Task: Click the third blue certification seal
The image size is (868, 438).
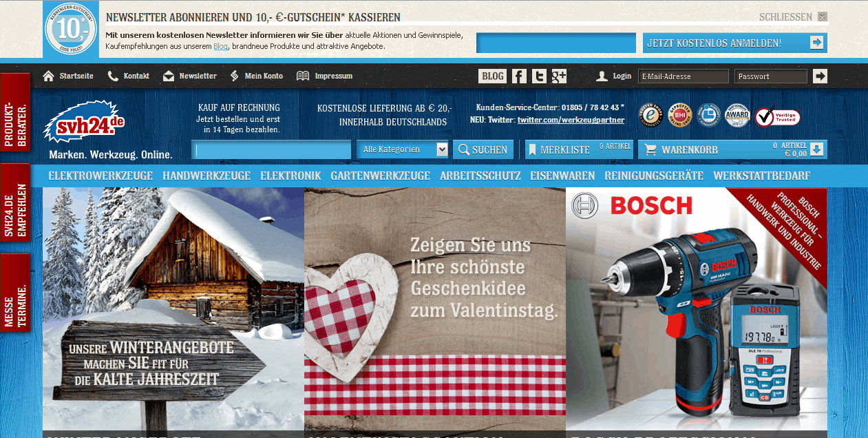Action: pyautogui.click(x=708, y=115)
